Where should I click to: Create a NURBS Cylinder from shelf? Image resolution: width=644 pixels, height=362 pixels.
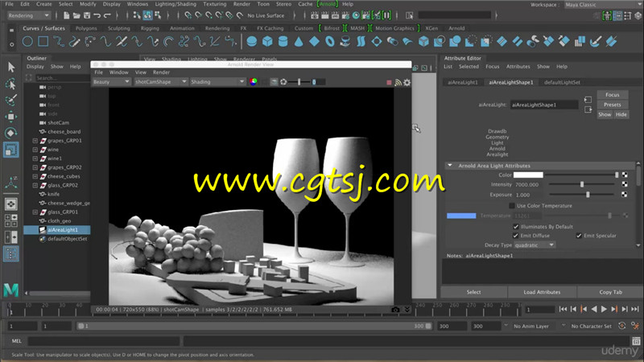[283, 42]
